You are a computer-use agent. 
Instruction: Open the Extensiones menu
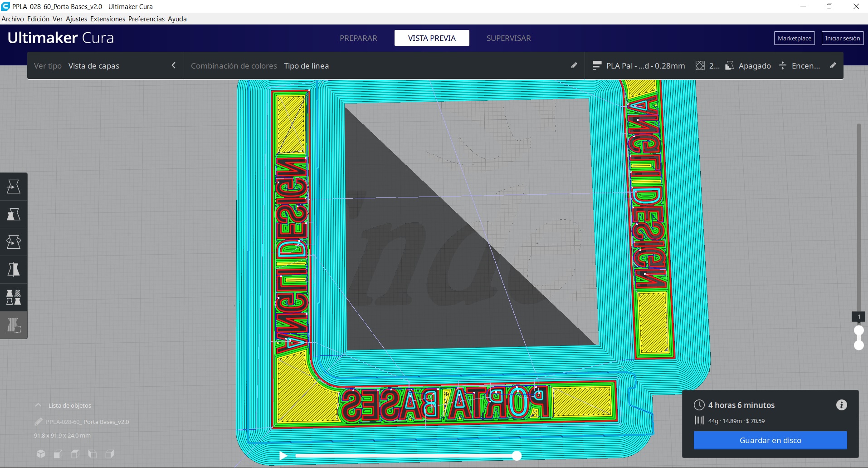pyautogui.click(x=107, y=19)
